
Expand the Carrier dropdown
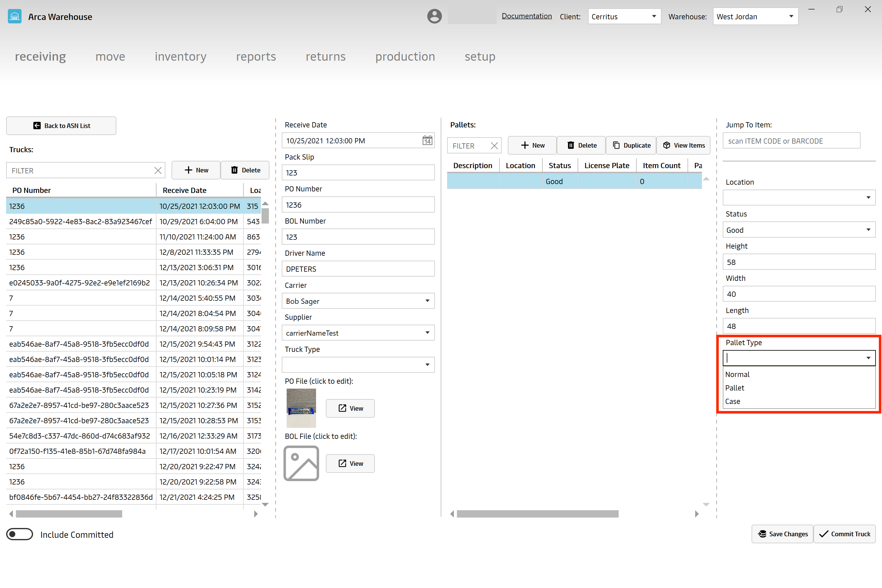(x=428, y=301)
